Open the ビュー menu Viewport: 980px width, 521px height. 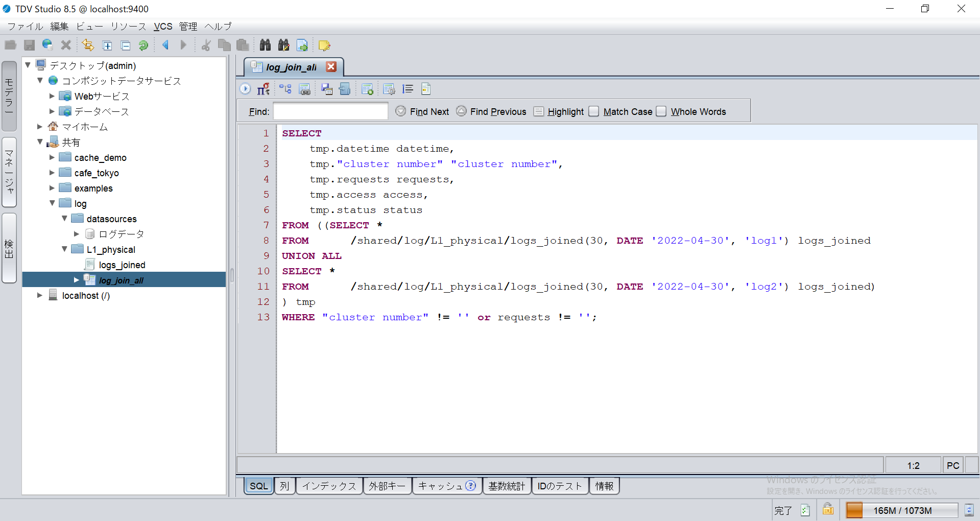click(x=89, y=26)
